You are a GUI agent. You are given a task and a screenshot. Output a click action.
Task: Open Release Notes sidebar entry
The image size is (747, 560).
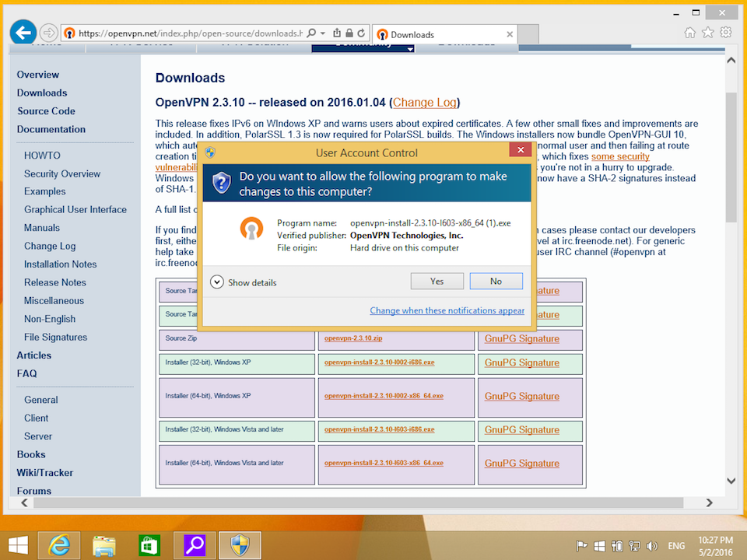(55, 282)
